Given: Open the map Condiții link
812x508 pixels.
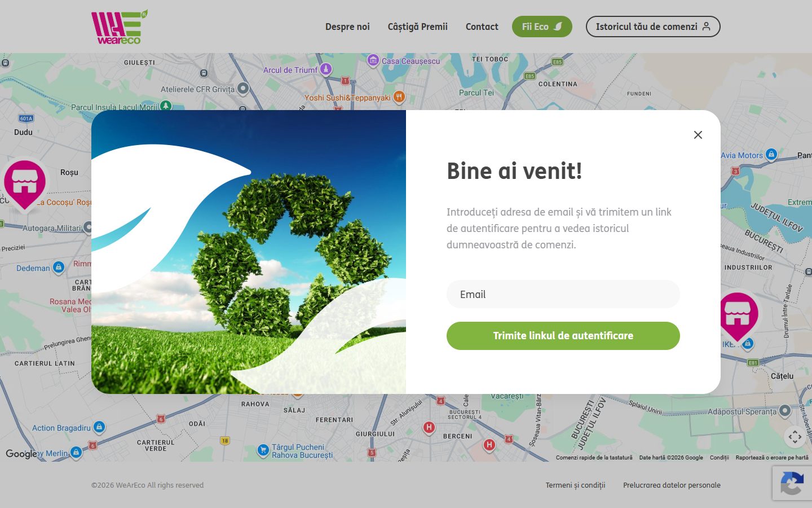Looking at the screenshot, I should [x=720, y=458].
